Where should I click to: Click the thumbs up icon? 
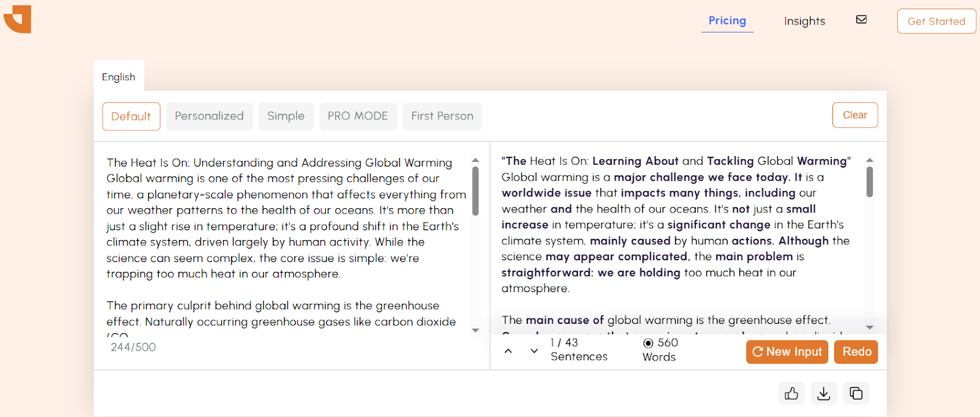pos(791,393)
